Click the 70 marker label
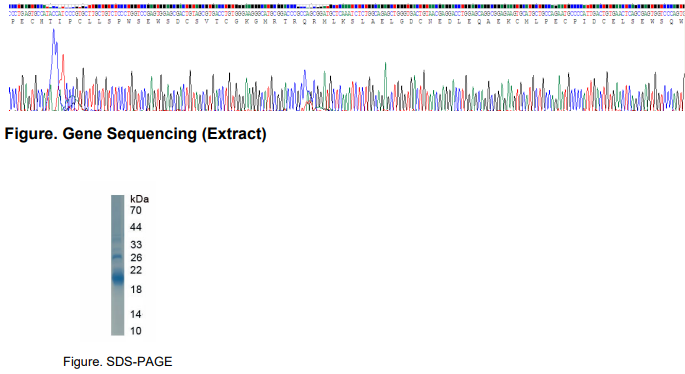 136,211
